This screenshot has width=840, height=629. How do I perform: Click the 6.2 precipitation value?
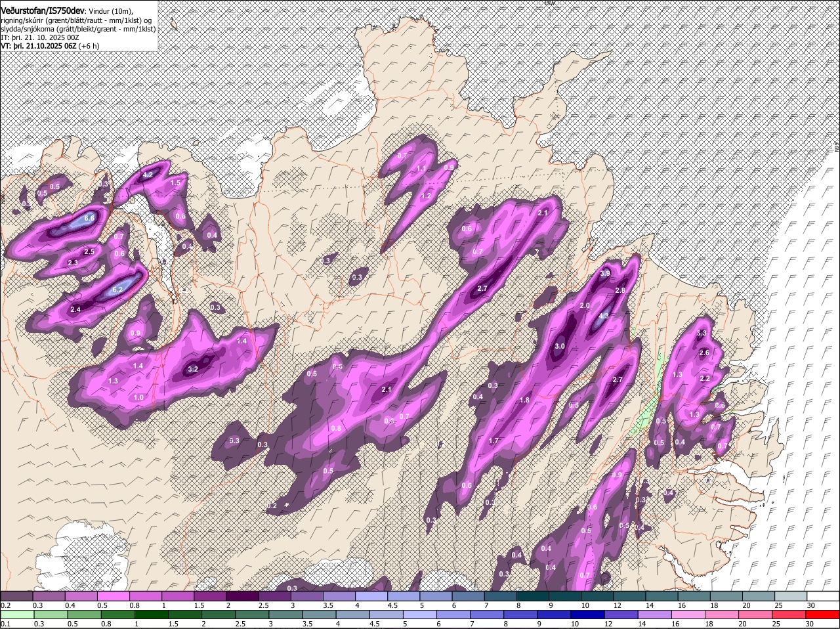click(x=118, y=290)
